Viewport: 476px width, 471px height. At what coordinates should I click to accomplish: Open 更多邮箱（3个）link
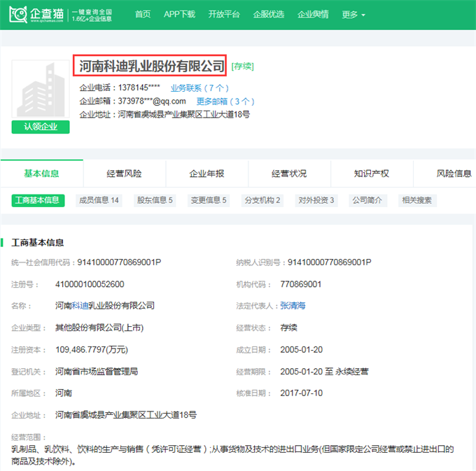[x=225, y=101]
